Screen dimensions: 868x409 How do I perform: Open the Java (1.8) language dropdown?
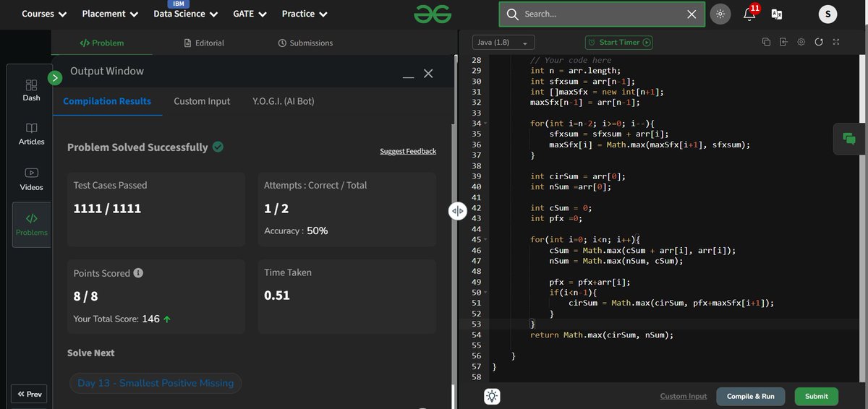click(x=503, y=43)
